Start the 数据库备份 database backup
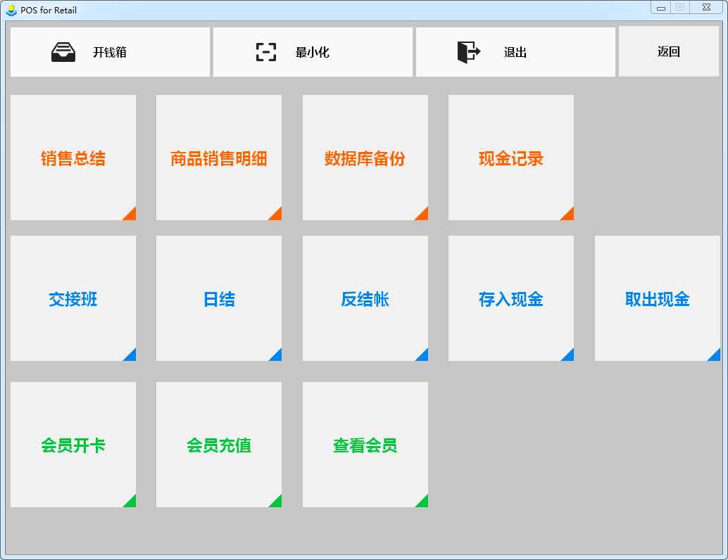This screenshot has height=560, width=728. [x=365, y=158]
